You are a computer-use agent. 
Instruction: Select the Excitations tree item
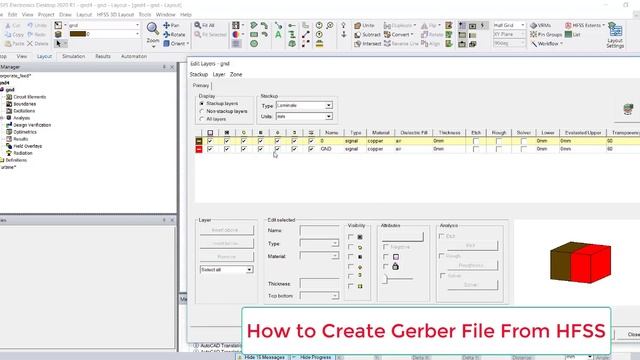(x=24, y=111)
